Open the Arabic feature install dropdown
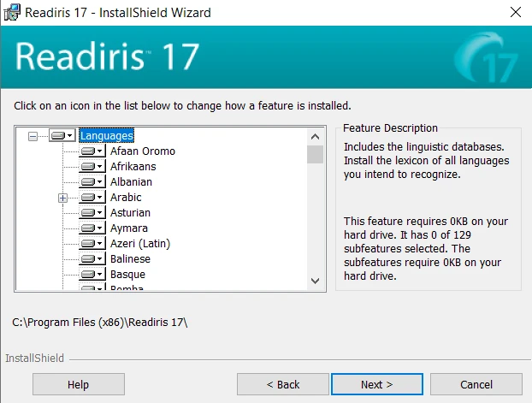Image resolution: width=532 pixels, height=403 pixels. coord(92,198)
